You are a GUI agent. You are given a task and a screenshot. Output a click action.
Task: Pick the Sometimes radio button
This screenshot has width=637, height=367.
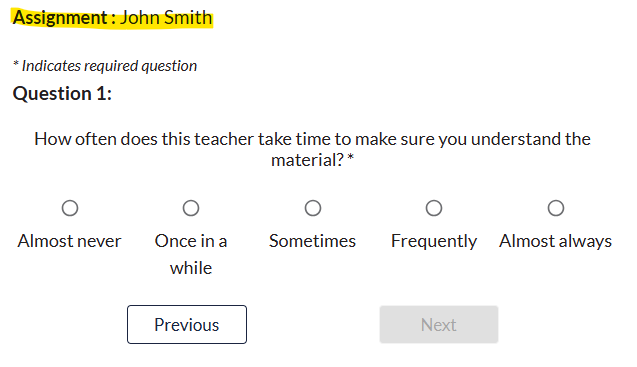coord(313,208)
